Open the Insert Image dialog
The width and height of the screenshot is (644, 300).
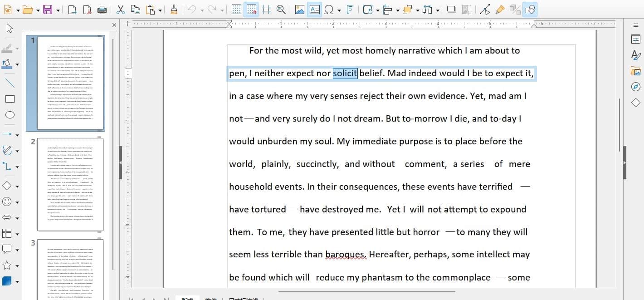(300, 9)
